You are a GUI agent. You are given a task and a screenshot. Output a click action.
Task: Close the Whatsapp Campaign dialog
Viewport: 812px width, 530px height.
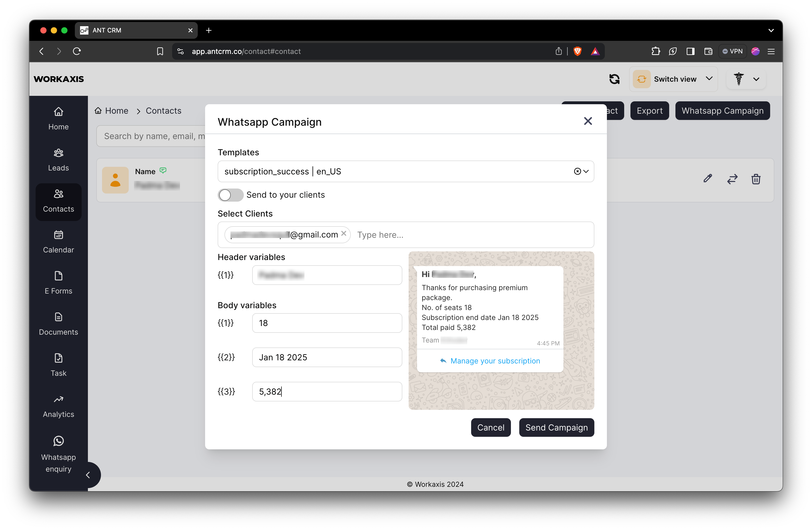point(588,121)
